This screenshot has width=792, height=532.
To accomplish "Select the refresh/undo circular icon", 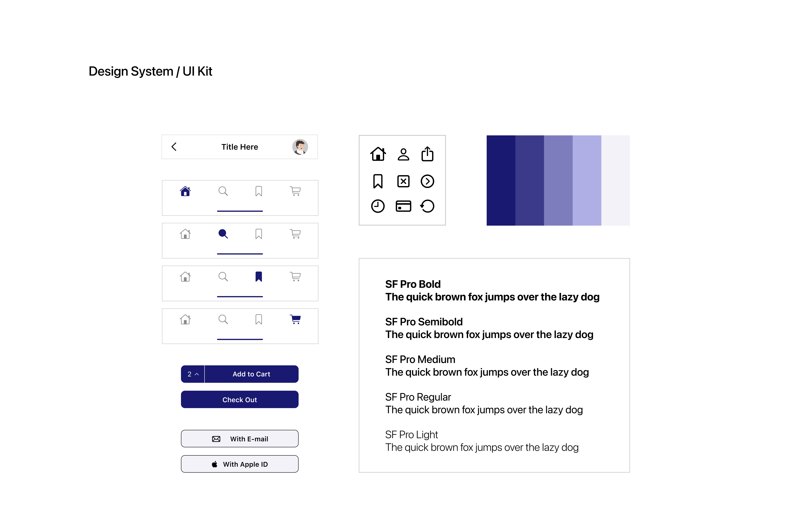I will tap(427, 206).
